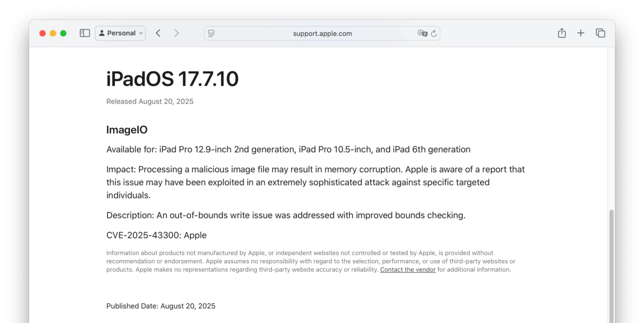Show the tab overview

coord(600,33)
